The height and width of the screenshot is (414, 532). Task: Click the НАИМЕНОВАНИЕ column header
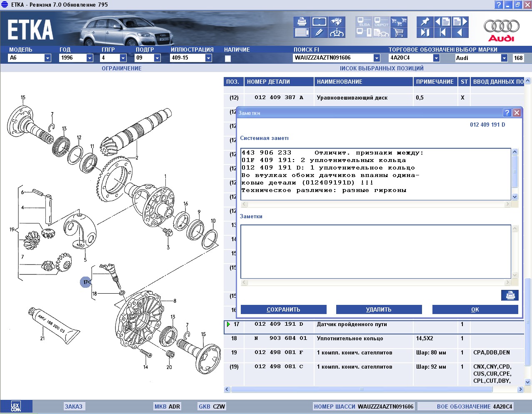point(363,82)
